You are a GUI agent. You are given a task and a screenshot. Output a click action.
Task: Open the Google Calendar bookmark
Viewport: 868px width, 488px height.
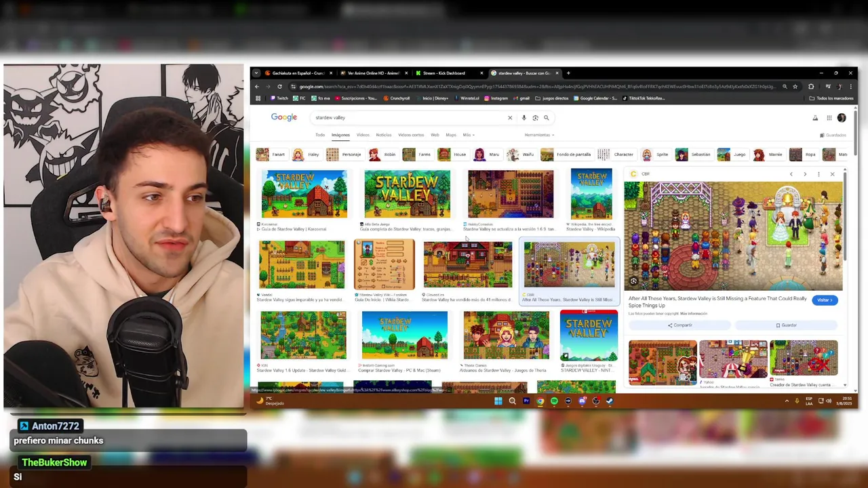click(x=595, y=98)
